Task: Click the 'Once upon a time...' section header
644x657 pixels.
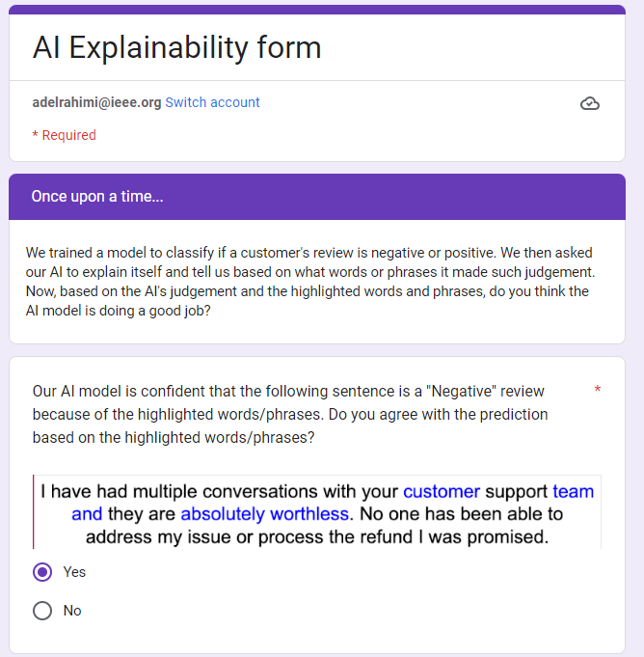Action: 96,197
